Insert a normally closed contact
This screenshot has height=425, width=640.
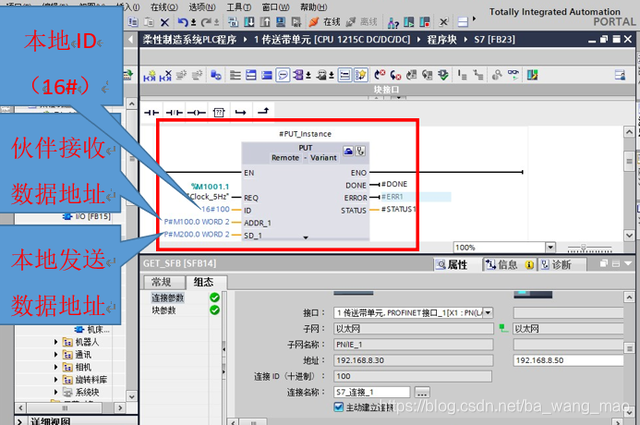coord(174,112)
